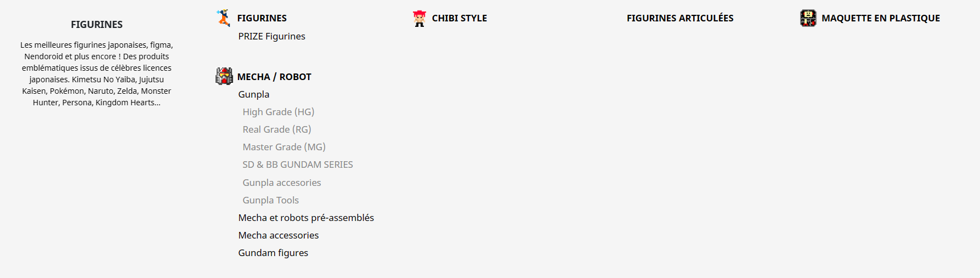Open Master Grade (MG) link
The width and height of the screenshot is (980, 278).
(x=284, y=147)
